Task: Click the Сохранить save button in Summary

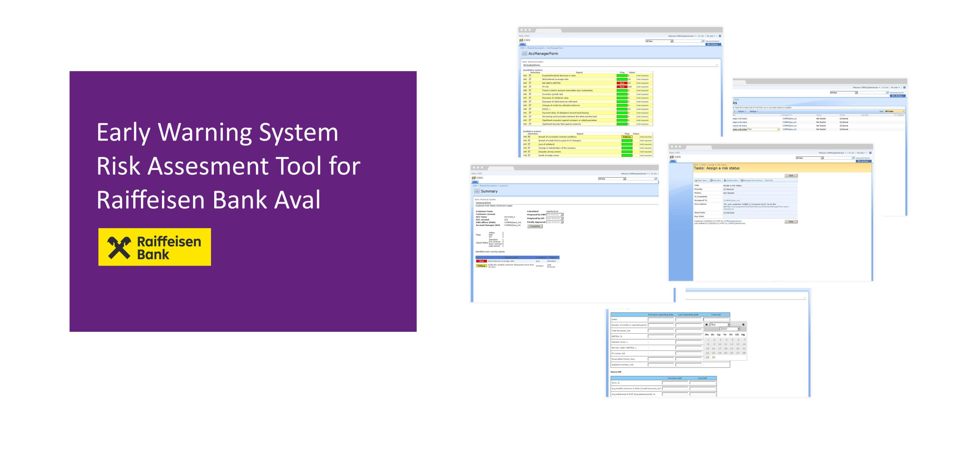Action: point(535,226)
